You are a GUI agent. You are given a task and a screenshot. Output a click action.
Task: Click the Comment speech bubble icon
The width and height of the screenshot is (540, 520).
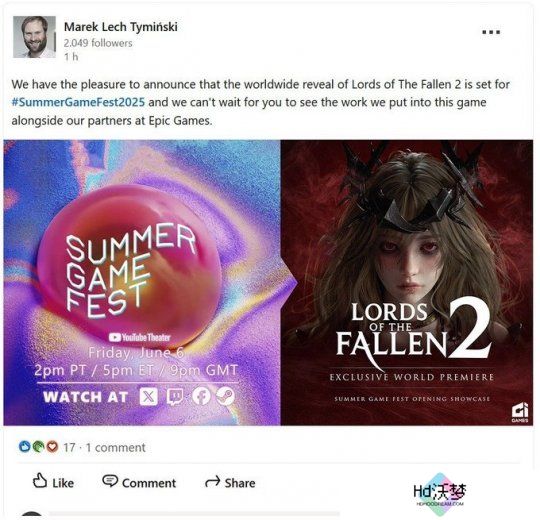(110, 481)
